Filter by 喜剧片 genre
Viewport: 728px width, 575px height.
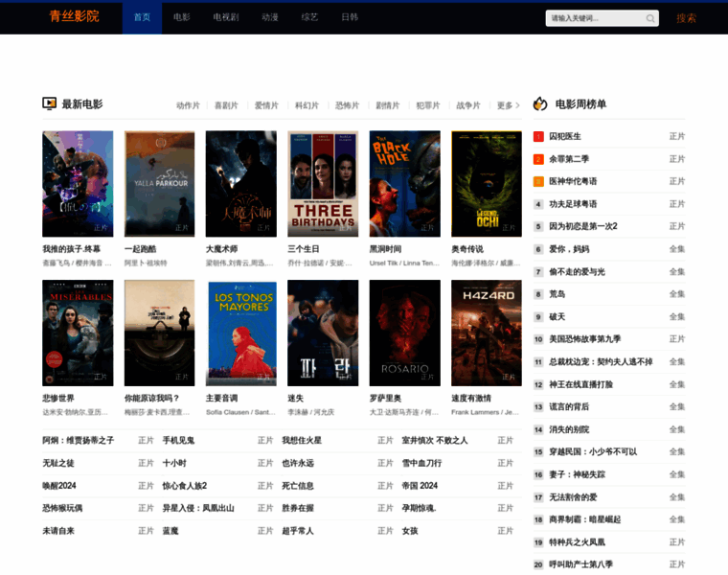click(226, 106)
